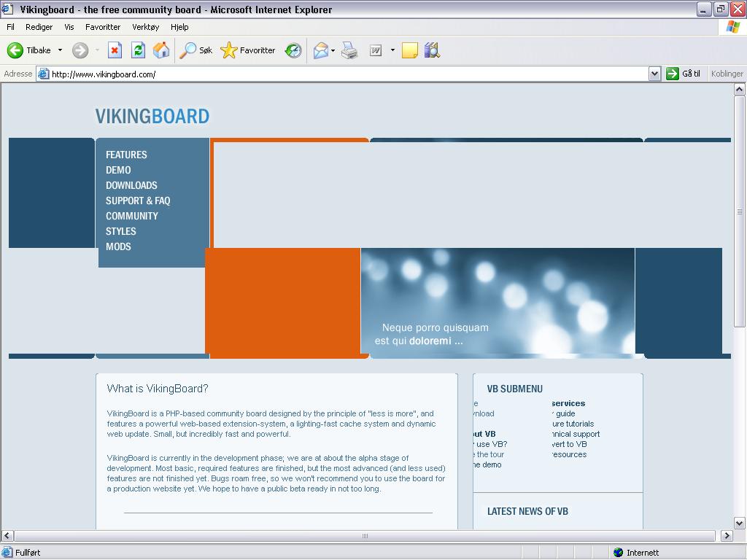Click the yellow Discuss note icon
The width and height of the screenshot is (747, 560).
pos(410,50)
